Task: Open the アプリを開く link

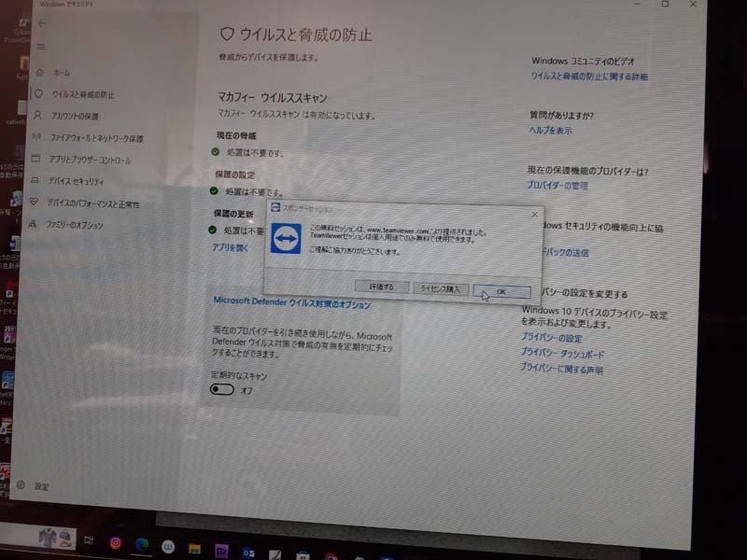Action: click(x=230, y=247)
